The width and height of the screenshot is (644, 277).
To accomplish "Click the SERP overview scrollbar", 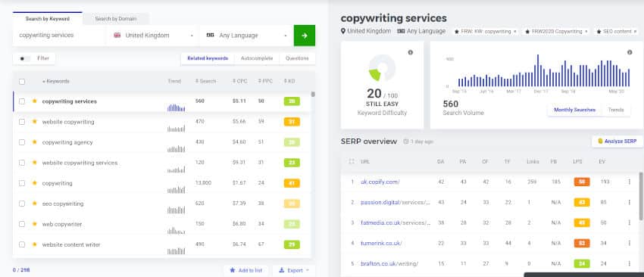I will point(641,196).
